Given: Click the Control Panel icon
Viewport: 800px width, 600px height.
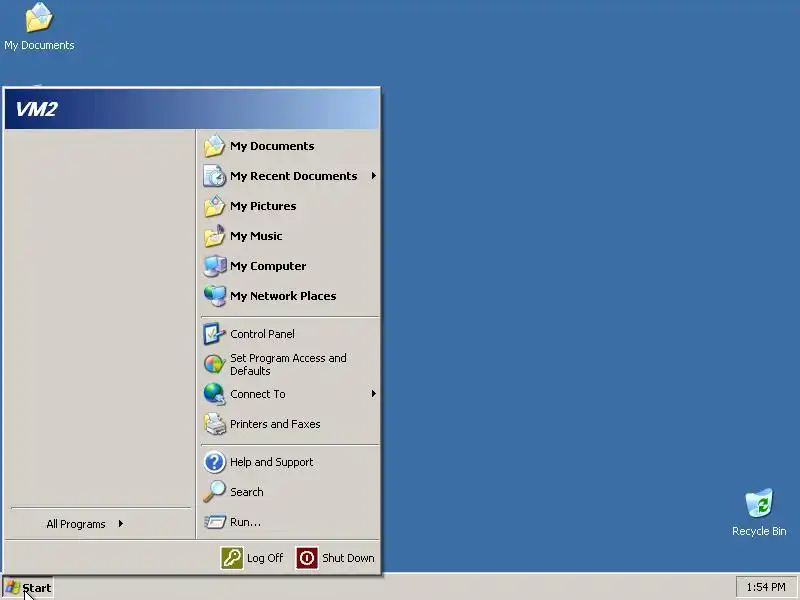Looking at the screenshot, I should [214, 334].
